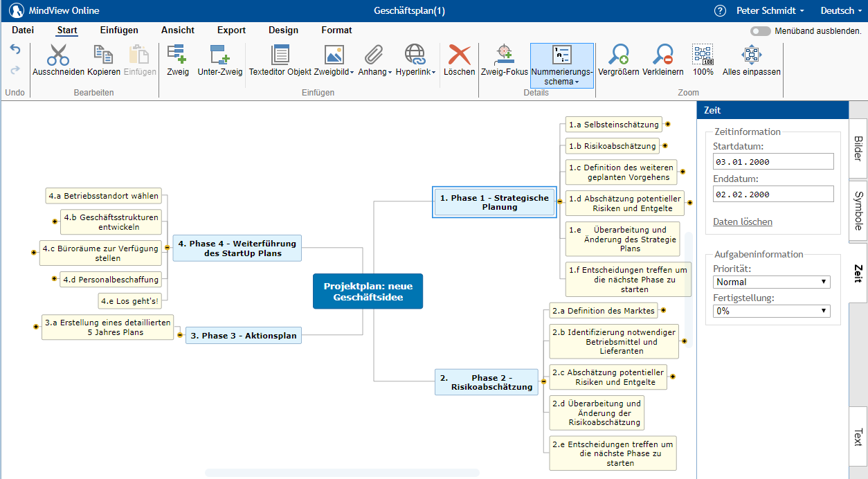The width and height of the screenshot is (868, 479).
Task: Delete branch with Löschen icon
Action: pos(460,55)
